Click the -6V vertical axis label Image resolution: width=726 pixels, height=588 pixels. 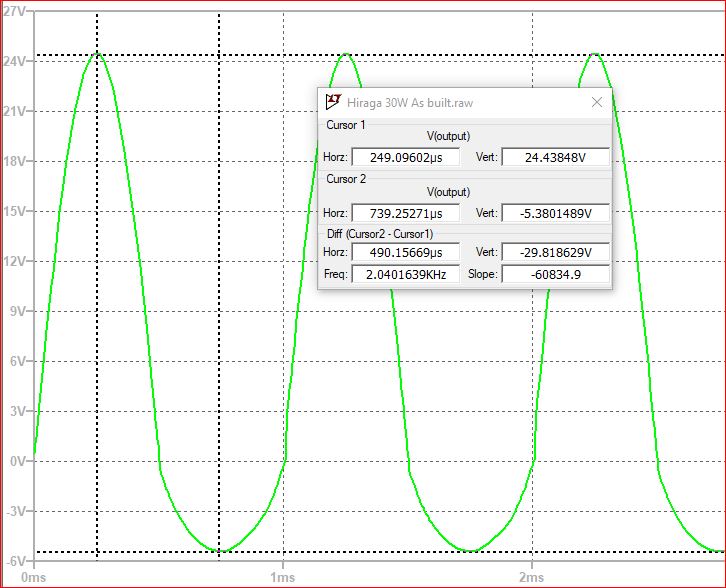tap(16, 561)
